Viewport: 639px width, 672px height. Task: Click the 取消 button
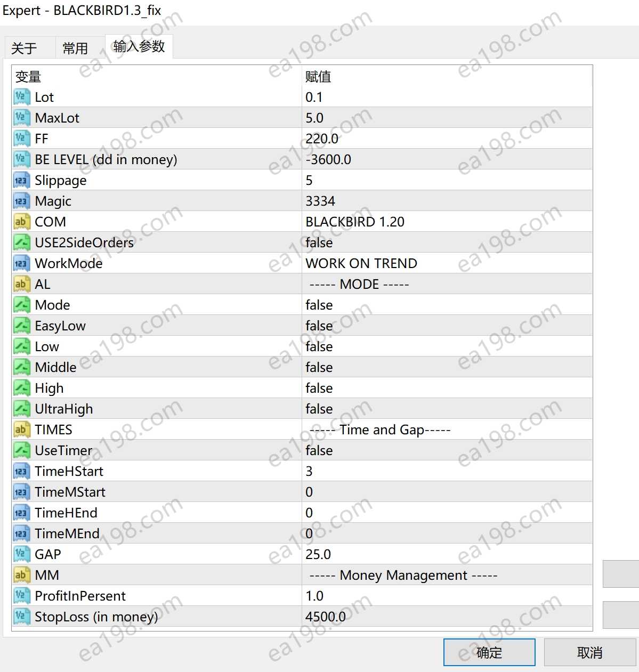pos(589,652)
